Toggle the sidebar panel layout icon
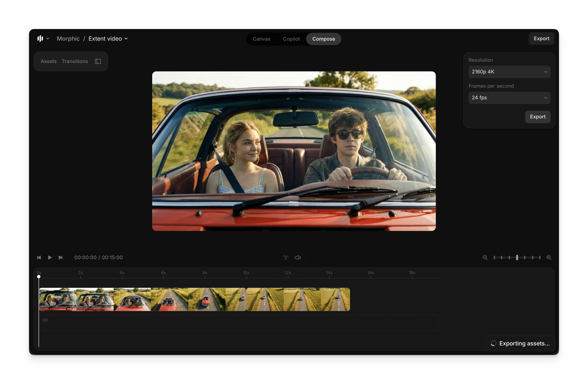This screenshot has height=384, width=588. (x=98, y=61)
